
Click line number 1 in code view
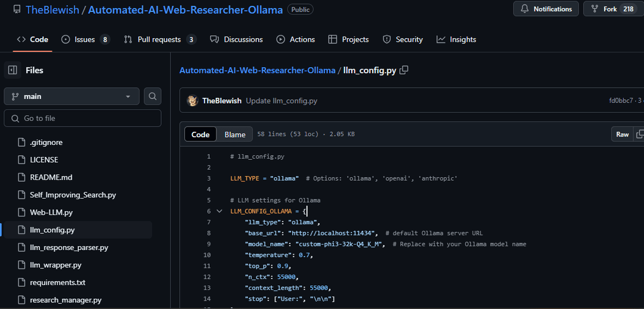point(209,156)
